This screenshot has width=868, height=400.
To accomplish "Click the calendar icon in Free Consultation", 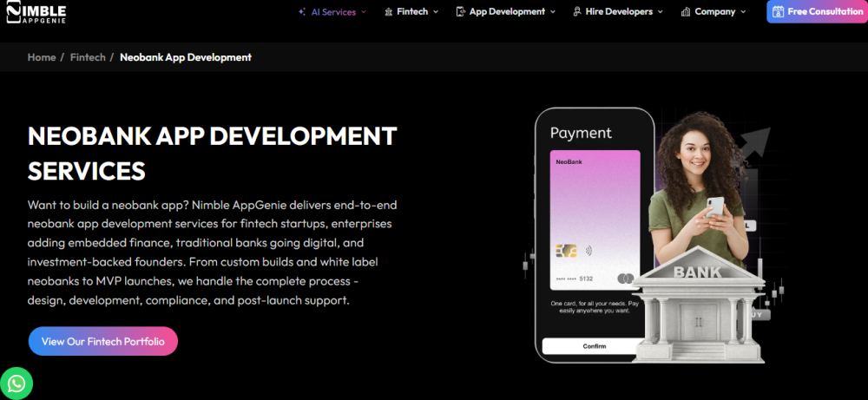I will (779, 11).
